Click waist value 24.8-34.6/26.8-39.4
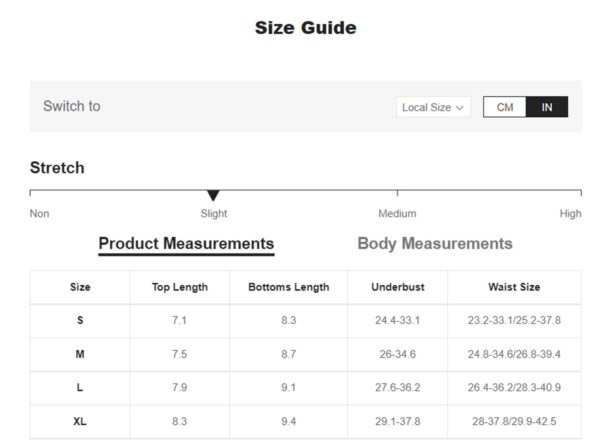This screenshot has width=600, height=447. (x=514, y=354)
